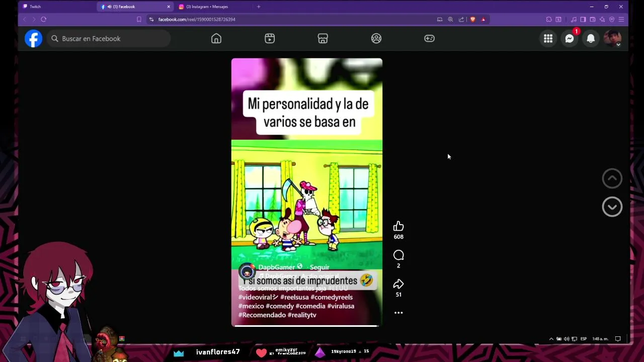
Task: Go forward in browser history
Action: pyautogui.click(x=34, y=19)
